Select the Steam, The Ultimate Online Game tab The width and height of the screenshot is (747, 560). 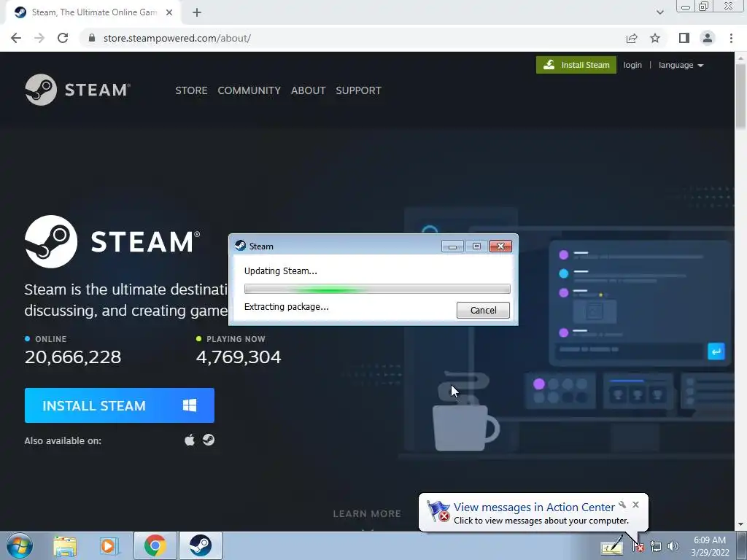pos(94,13)
